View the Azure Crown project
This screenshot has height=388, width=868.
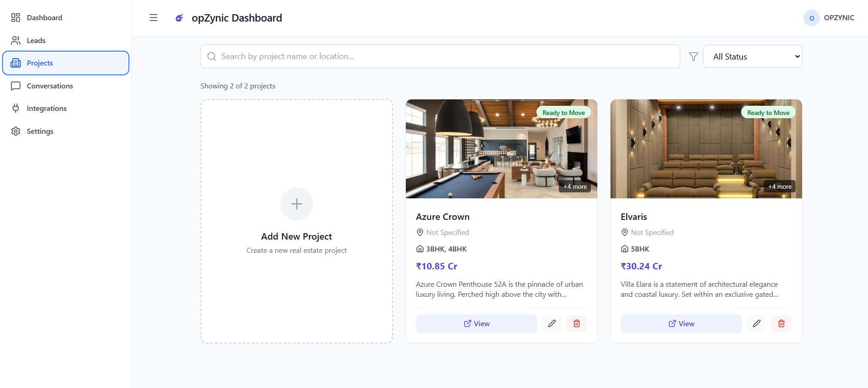point(476,323)
